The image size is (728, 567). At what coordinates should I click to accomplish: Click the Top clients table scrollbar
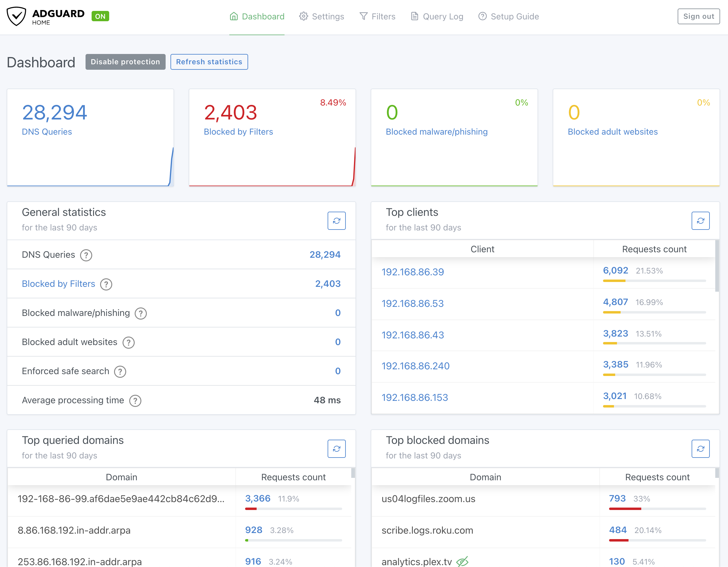point(717,266)
